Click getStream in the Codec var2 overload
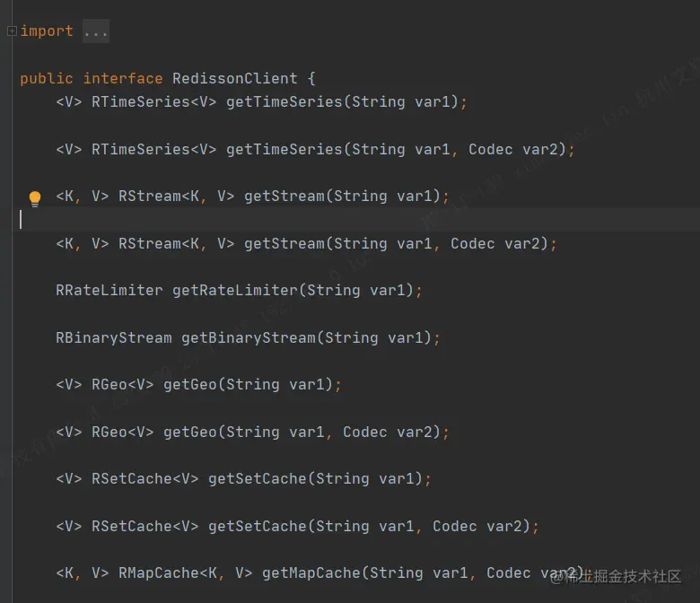Viewport: 700px width, 603px height. pyautogui.click(x=284, y=244)
